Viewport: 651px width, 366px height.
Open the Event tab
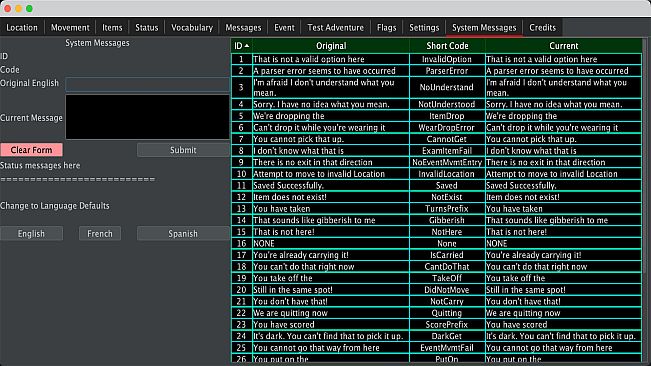coord(284,28)
